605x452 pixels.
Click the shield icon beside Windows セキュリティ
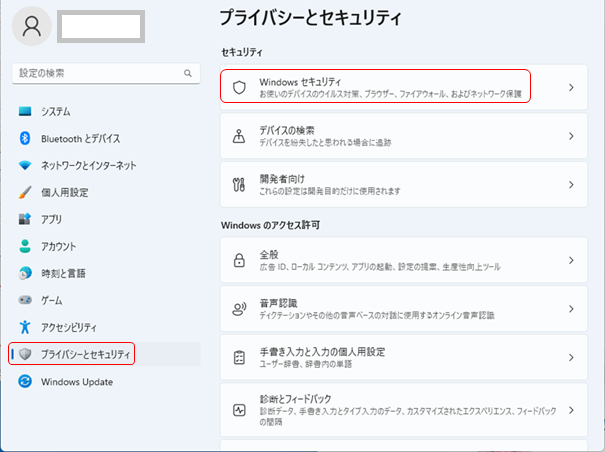click(x=239, y=87)
